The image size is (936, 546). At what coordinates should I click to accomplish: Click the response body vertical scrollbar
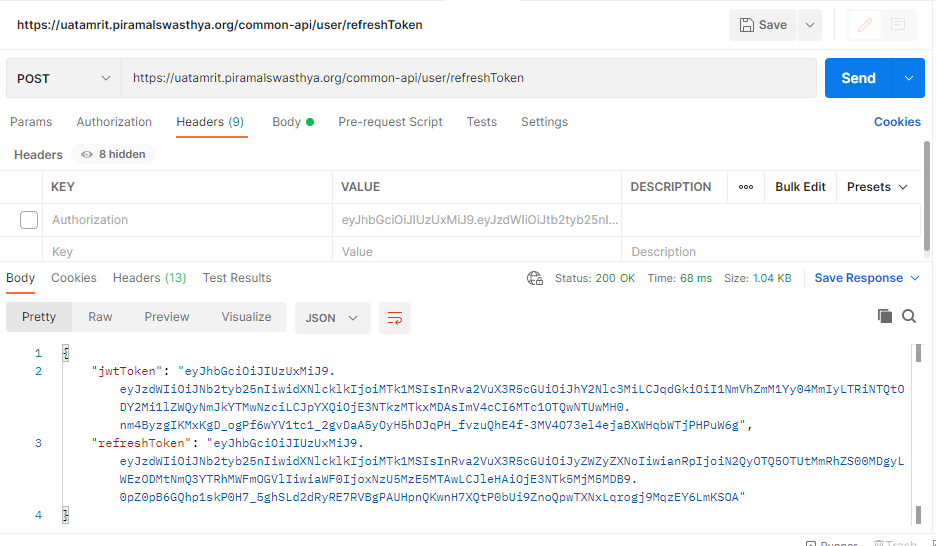pos(916,430)
